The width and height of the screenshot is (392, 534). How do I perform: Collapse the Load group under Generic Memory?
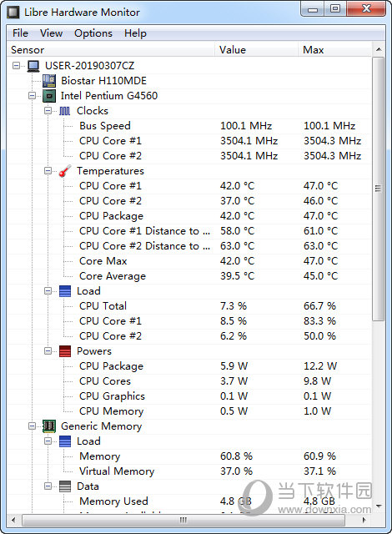pyautogui.click(x=48, y=441)
